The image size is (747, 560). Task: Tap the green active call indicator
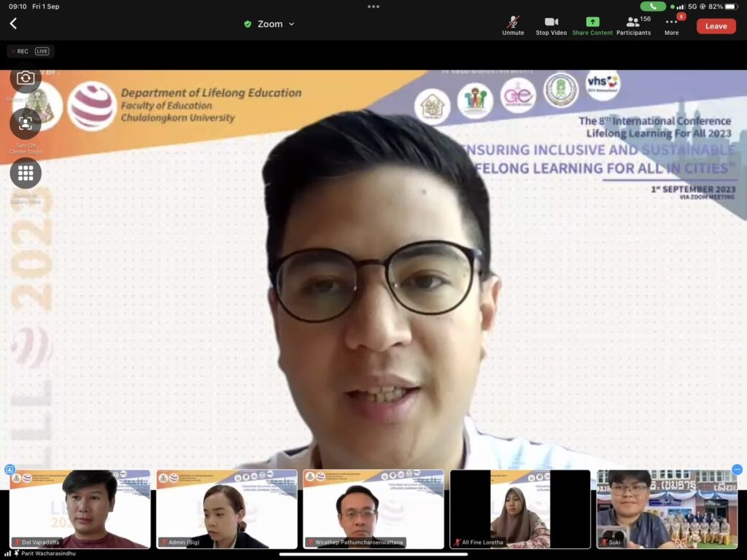(653, 7)
